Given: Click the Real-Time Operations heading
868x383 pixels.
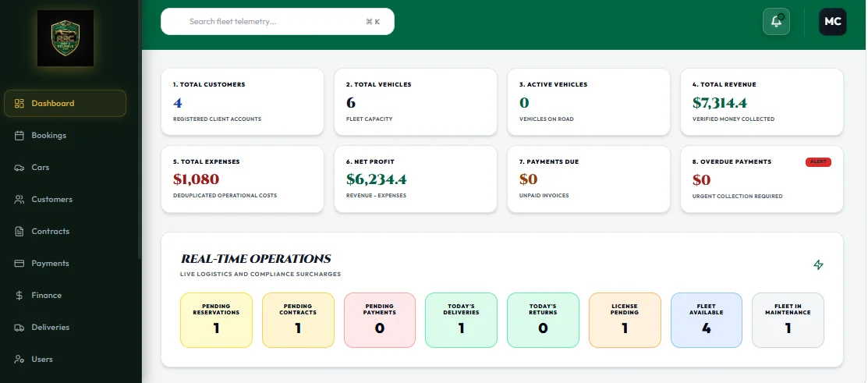Looking at the screenshot, I should click(256, 258).
